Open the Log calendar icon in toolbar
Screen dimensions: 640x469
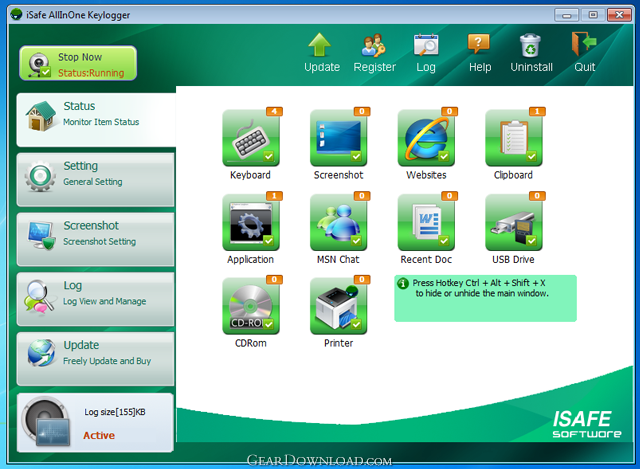[x=426, y=45]
